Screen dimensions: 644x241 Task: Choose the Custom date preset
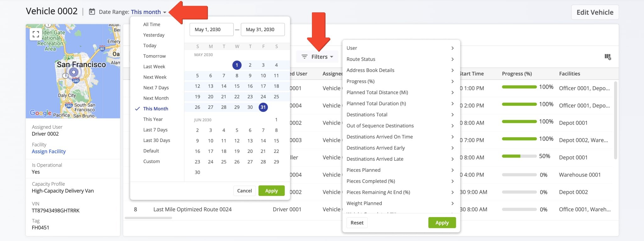tap(152, 161)
